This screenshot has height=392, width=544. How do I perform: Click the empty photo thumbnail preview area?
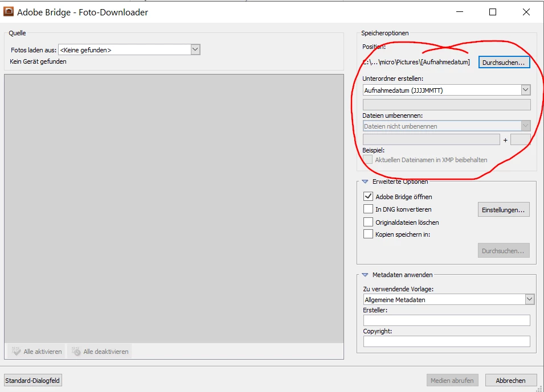pyautogui.click(x=174, y=209)
